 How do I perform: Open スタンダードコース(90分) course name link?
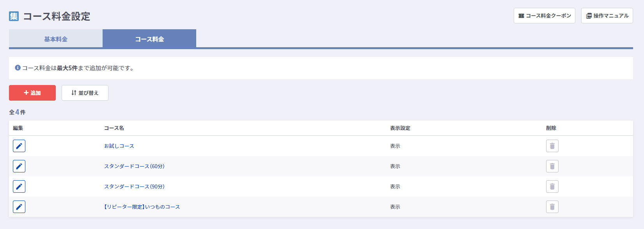(x=134, y=186)
